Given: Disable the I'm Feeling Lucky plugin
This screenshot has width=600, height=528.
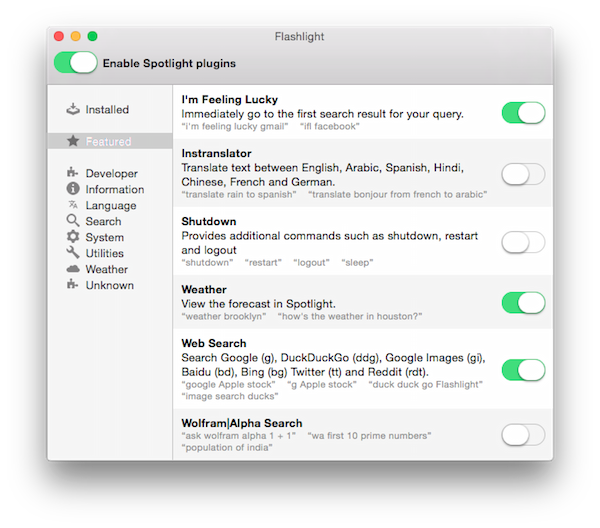Looking at the screenshot, I should pyautogui.click(x=523, y=113).
